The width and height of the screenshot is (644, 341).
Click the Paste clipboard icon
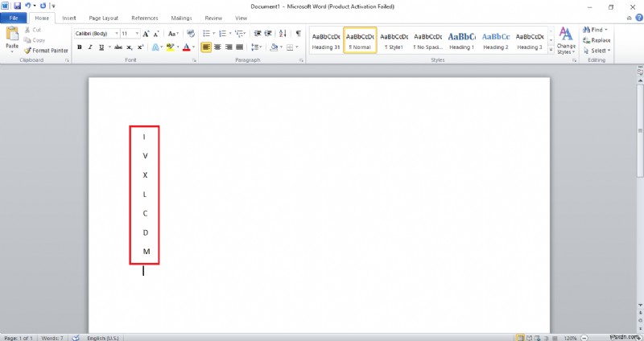12,35
